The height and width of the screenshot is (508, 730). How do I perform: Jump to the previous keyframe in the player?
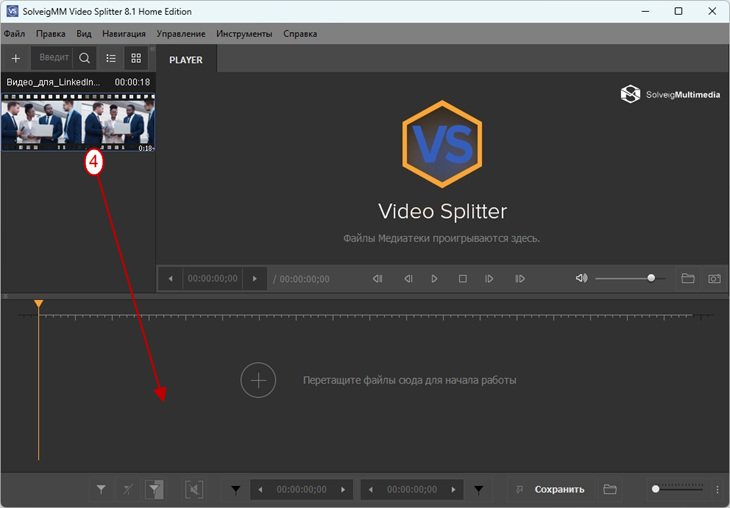[x=378, y=278]
